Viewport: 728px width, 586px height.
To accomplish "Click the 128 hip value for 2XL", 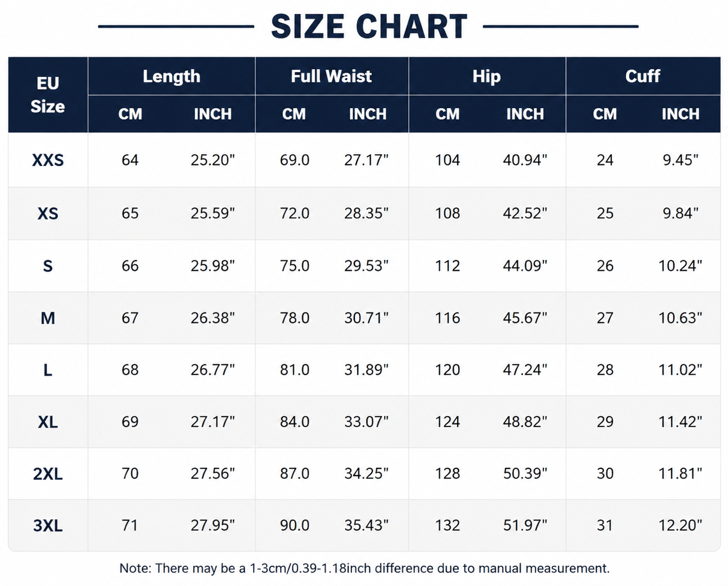I will pyautogui.click(x=448, y=473).
